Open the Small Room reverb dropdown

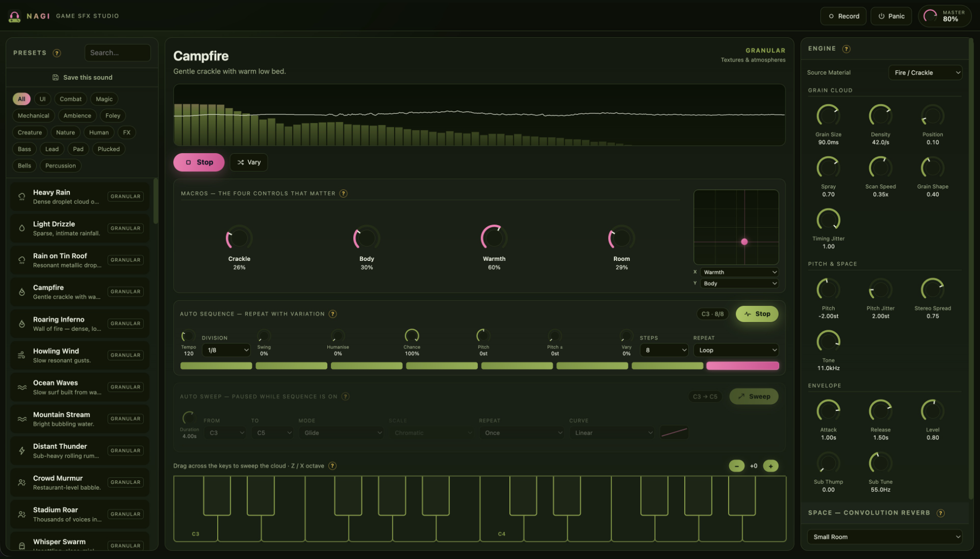click(885, 537)
